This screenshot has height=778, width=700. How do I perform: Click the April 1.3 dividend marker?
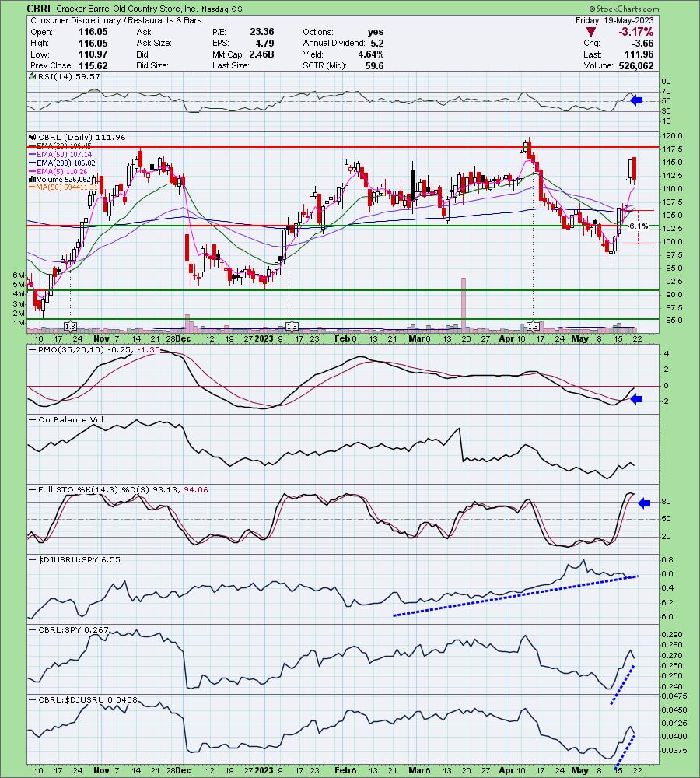pyautogui.click(x=533, y=326)
